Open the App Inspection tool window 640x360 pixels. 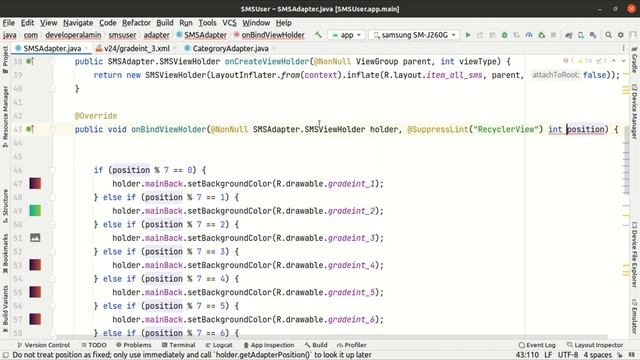coord(269,345)
